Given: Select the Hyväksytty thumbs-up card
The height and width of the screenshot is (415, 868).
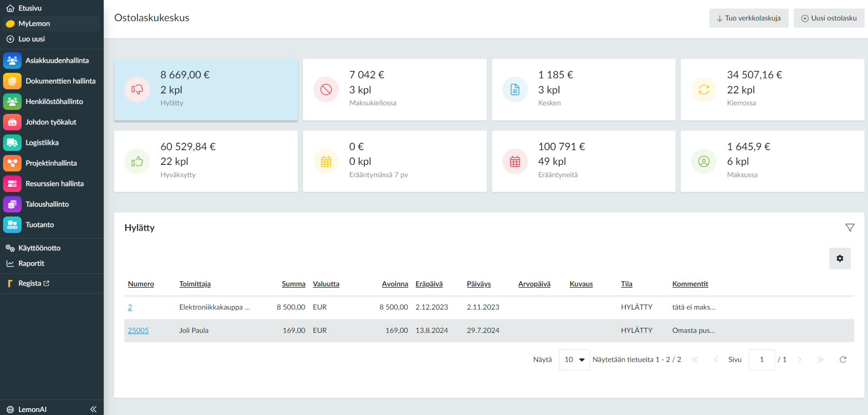Looking at the screenshot, I should click(206, 161).
